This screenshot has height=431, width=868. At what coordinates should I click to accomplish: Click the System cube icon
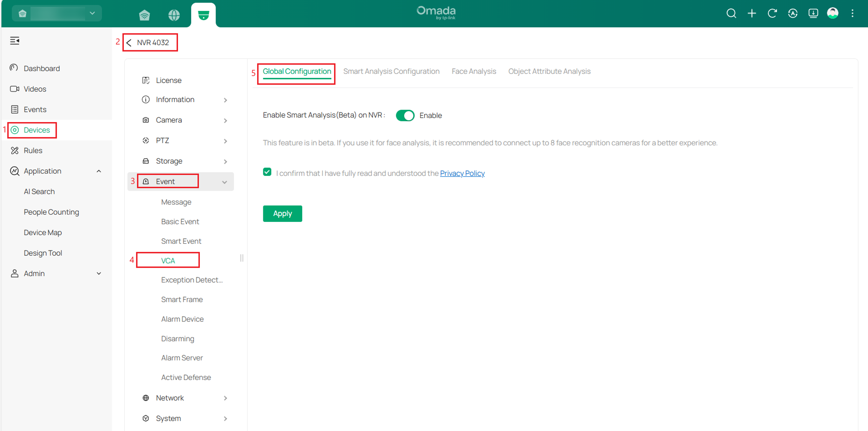146,418
